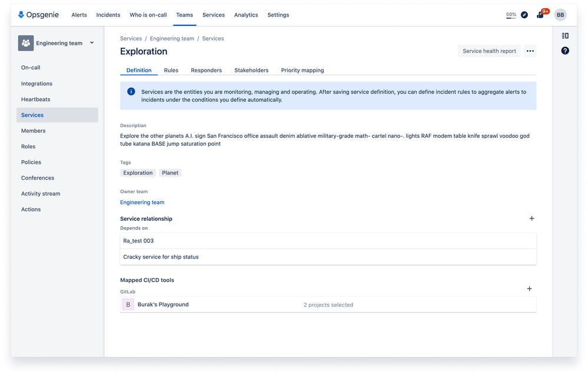The height and width of the screenshot is (375, 588).
Task: Switch to the Stakeholders tab
Action: pos(251,70)
